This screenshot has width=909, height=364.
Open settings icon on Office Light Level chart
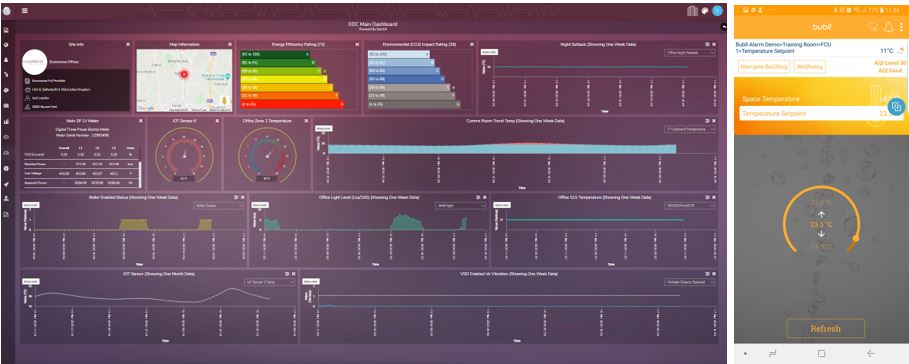(477, 197)
